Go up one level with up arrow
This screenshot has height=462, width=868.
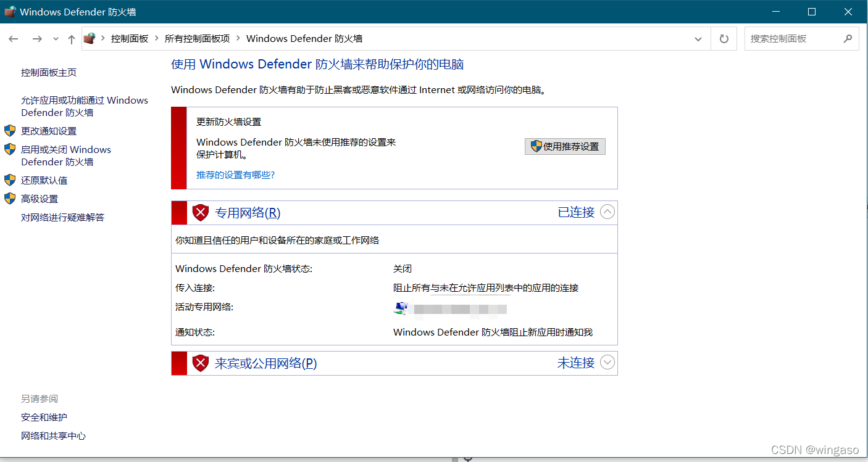[x=72, y=39]
